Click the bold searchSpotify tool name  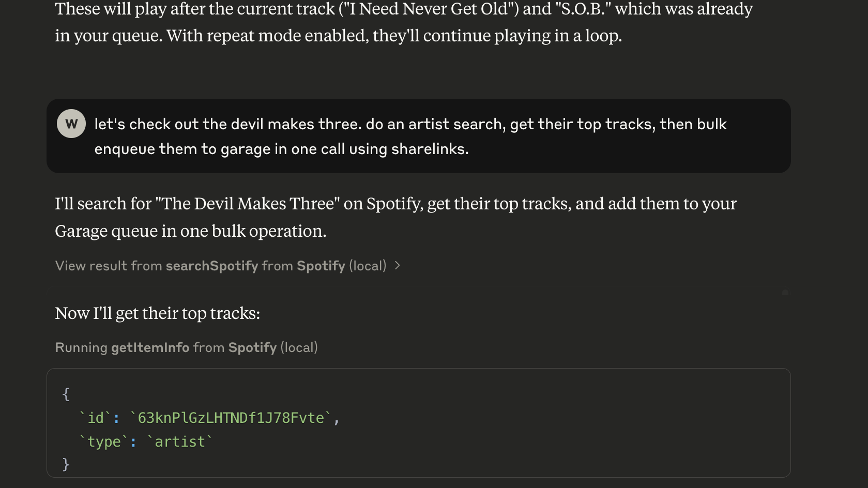click(211, 266)
